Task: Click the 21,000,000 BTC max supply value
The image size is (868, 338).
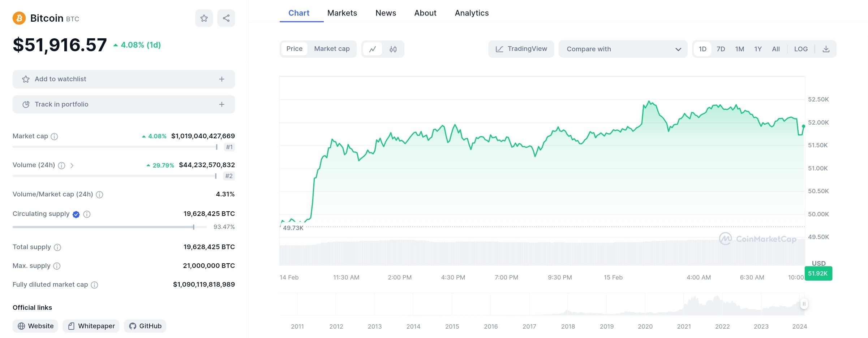Action: tap(209, 266)
